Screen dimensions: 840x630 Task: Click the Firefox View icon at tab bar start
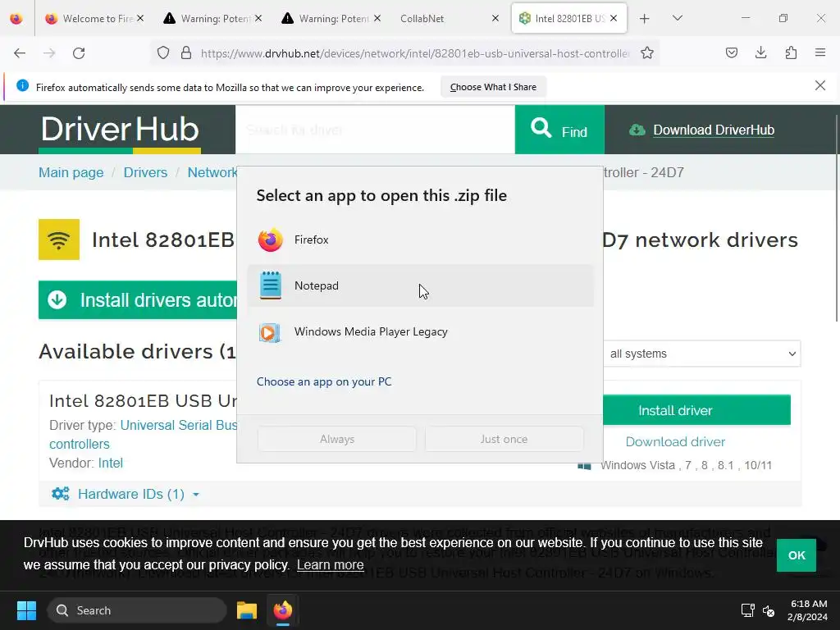16,19
